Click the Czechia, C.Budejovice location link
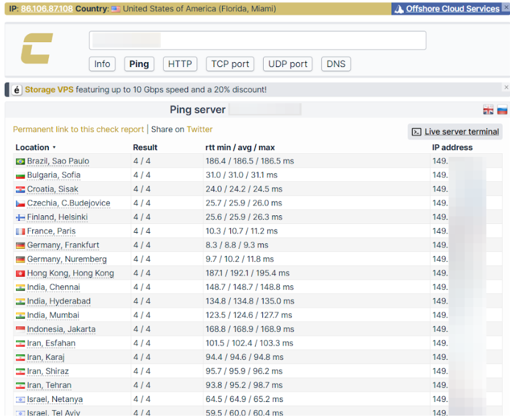Viewport: 510px width, 420px height. [69, 203]
